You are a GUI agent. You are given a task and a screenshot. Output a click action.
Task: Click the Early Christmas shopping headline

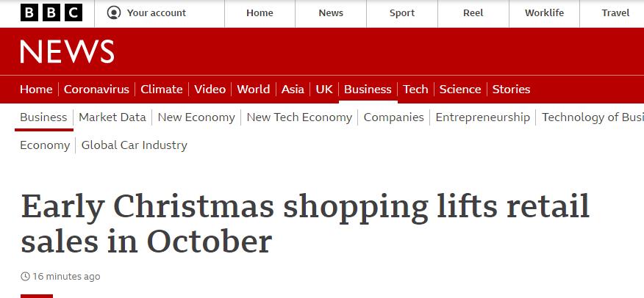pyautogui.click(x=305, y=223)
